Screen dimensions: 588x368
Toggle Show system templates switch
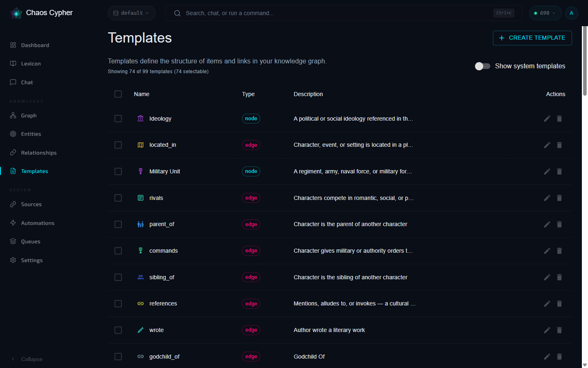tap(482, 66)
